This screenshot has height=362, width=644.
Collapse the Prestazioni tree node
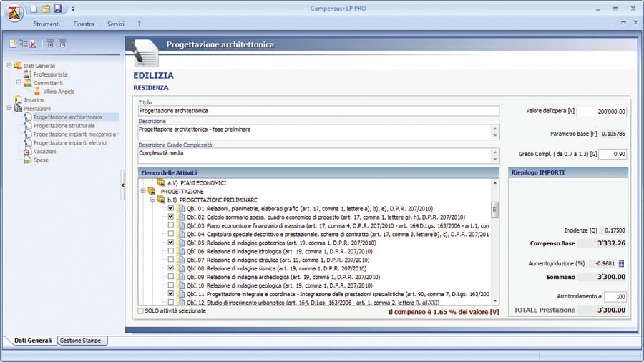9,108
